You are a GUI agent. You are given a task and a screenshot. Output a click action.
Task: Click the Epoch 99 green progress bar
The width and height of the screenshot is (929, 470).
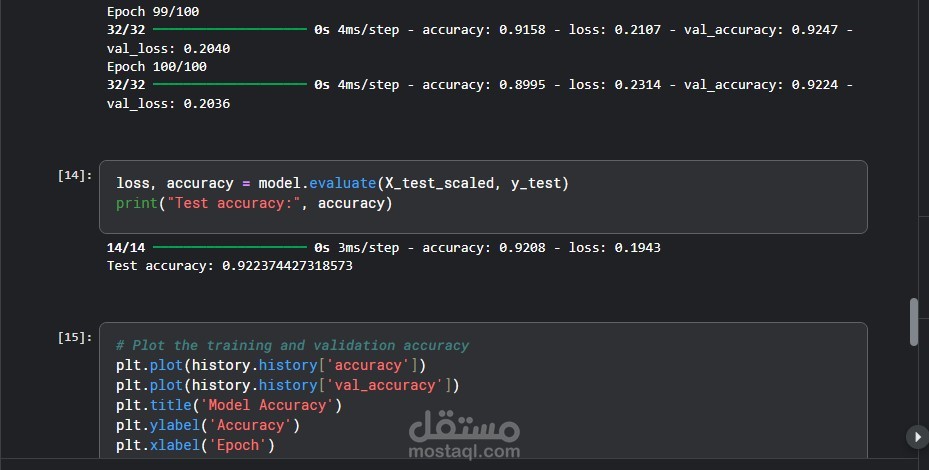(230, 29)
